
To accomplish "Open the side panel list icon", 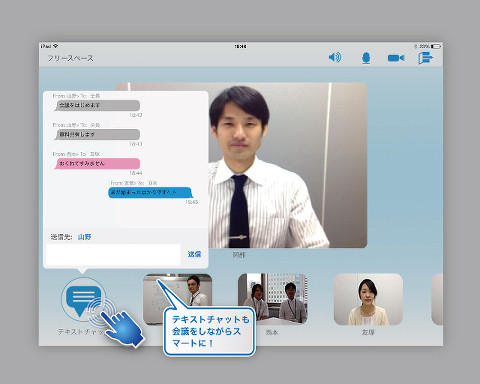I will 426,58.
